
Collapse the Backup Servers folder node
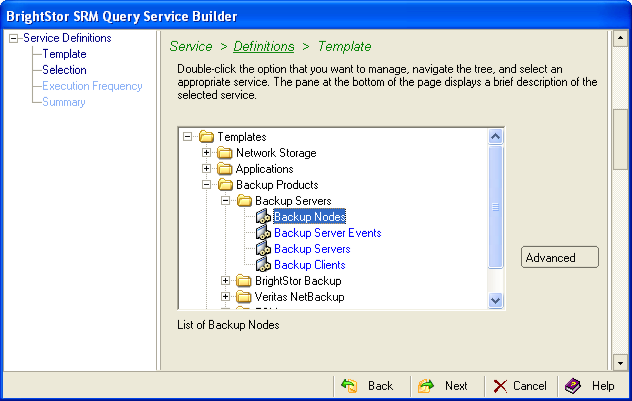click(225, 200)
